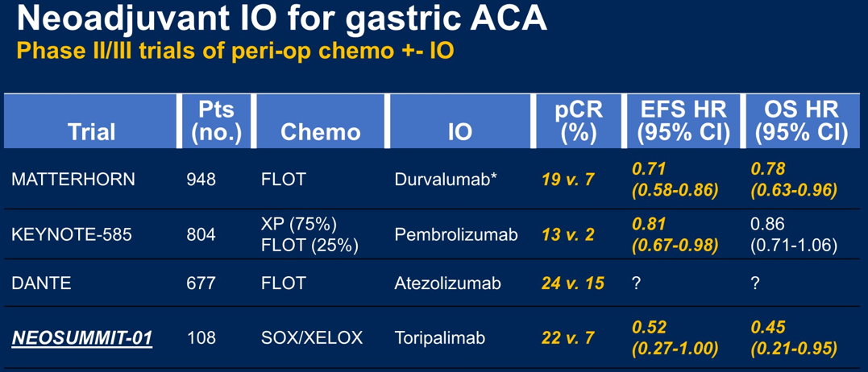Select the Pembrolizumab cell

pyautogui.click(x=456, y=234)
